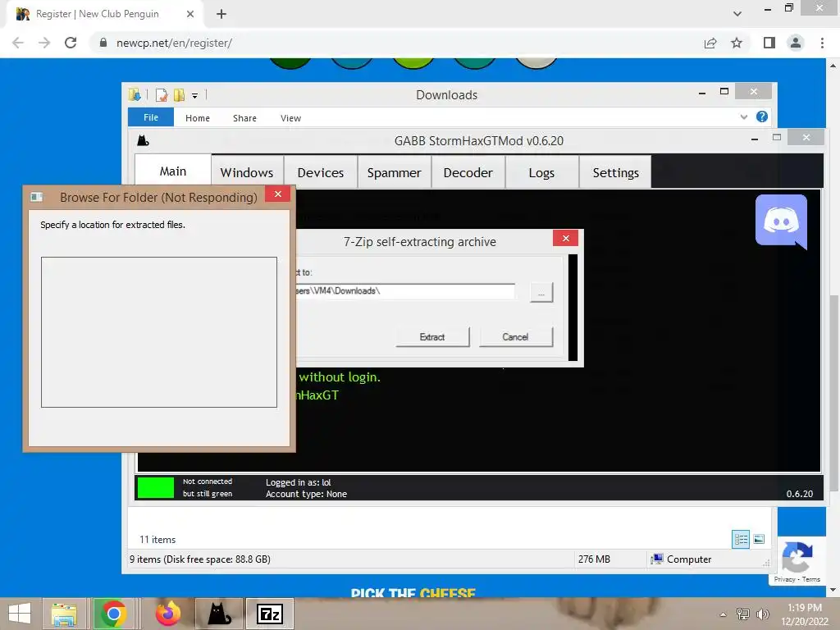Image resolution: width=840 pixels, height=630 pixels.
Task: Open the File menu in Downloads
Action: (x=151, y=117)
